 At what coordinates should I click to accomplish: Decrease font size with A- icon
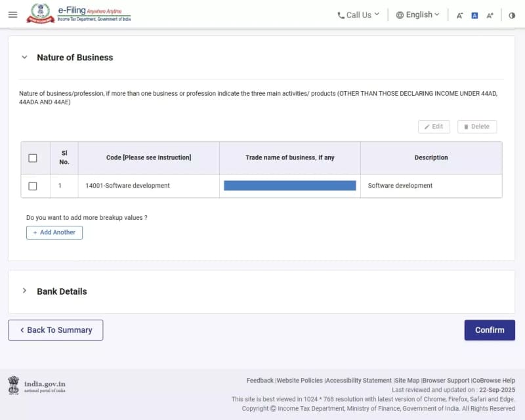pos(459,15)
